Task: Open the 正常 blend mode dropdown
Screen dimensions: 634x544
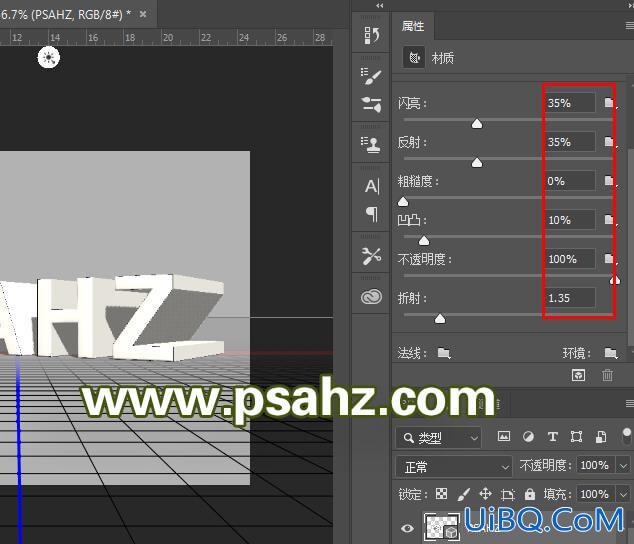Action: tap(454, 467)
